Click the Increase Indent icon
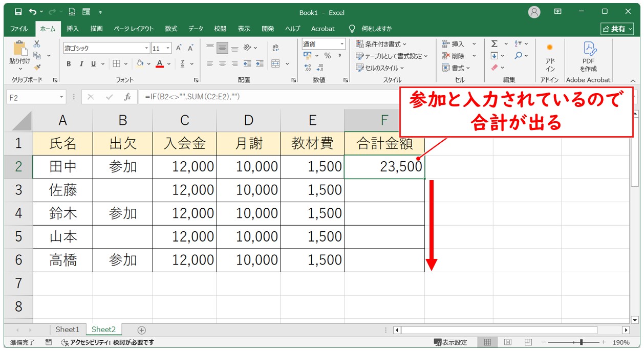The width and height of the screenshot is (644, 351). point(260,64)
